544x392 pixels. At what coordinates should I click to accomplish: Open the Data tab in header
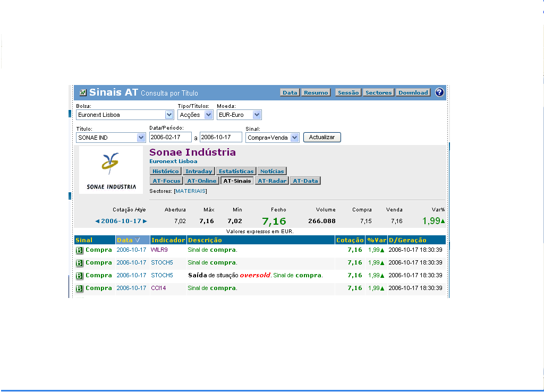[290, 92]
